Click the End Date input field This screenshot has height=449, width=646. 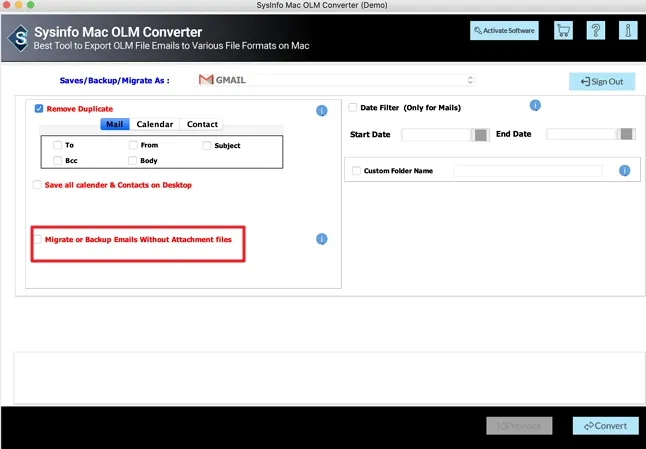pos(581,134)
